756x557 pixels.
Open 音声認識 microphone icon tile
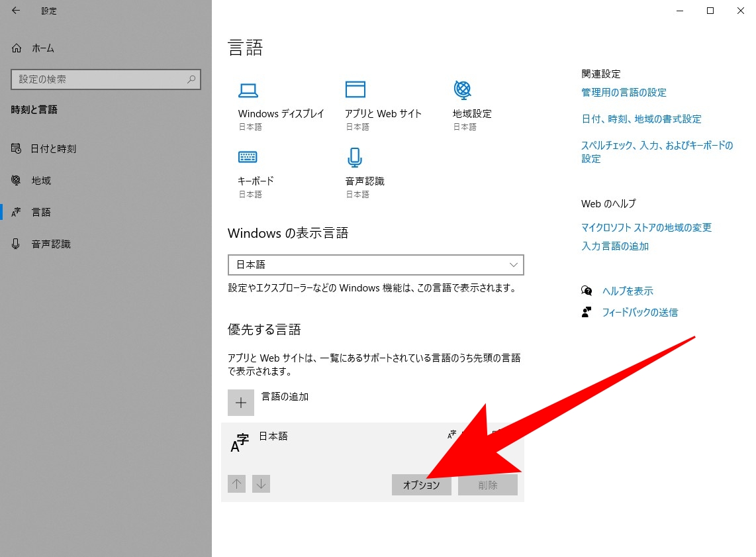pos(355,157)
